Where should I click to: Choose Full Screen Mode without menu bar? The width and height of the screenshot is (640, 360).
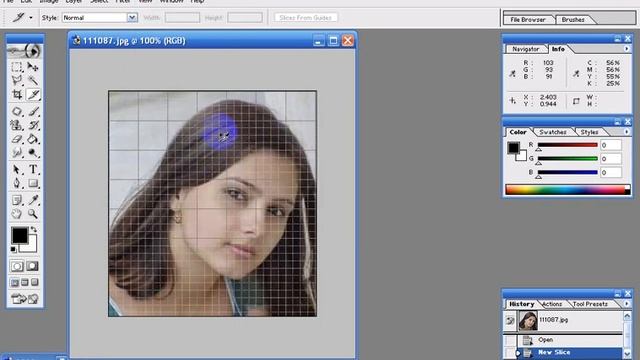tap(35, 282)
